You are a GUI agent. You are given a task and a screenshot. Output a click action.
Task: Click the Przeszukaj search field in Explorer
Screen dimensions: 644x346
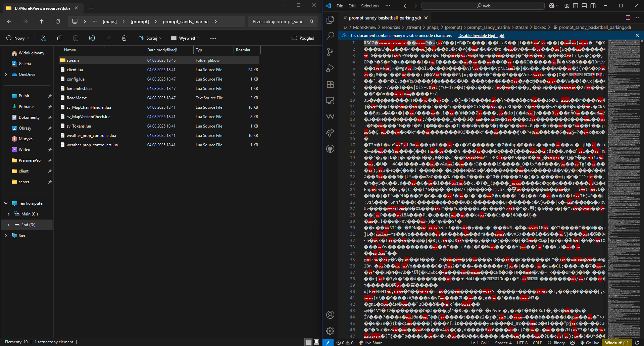278,21
